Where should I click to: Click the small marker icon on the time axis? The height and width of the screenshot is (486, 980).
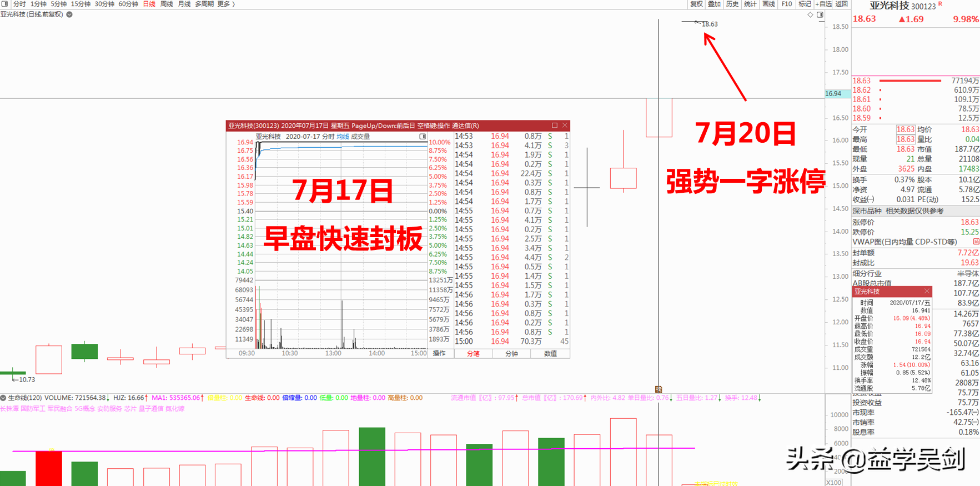(x=659, y=389)
